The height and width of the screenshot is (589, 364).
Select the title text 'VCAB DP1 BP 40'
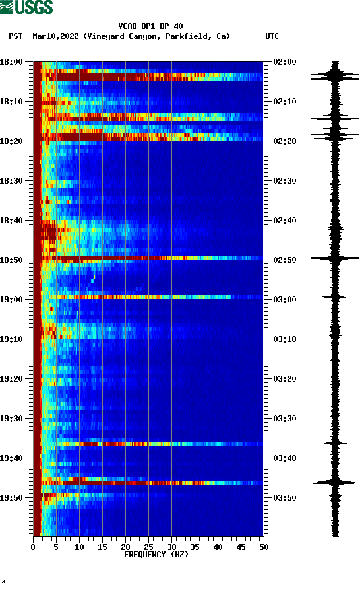[x=150, y=26]
